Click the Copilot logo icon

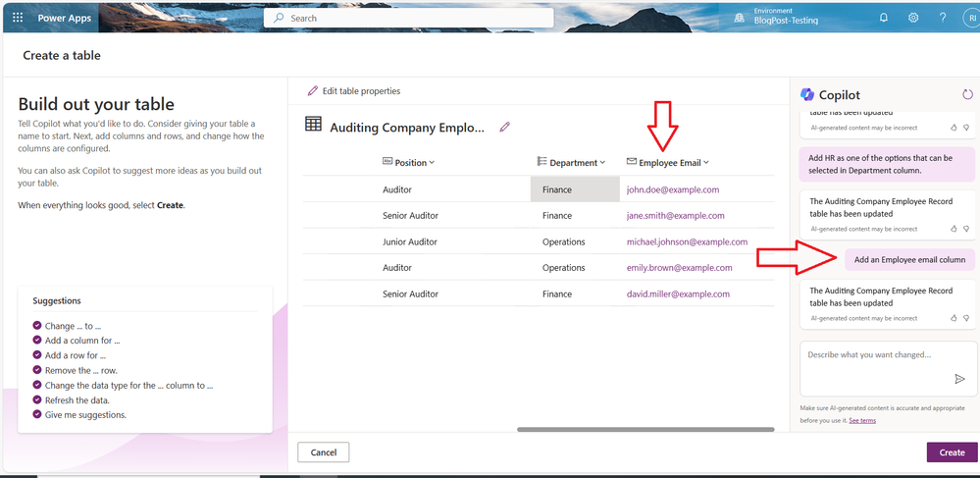[x=807, y=94]
